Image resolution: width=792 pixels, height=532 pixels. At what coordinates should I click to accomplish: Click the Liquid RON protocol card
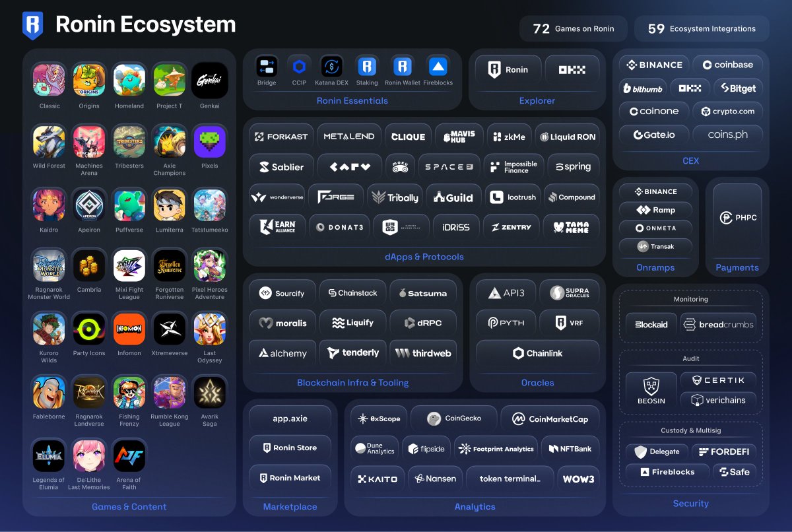pyautogui.click(x=568, y=137)
